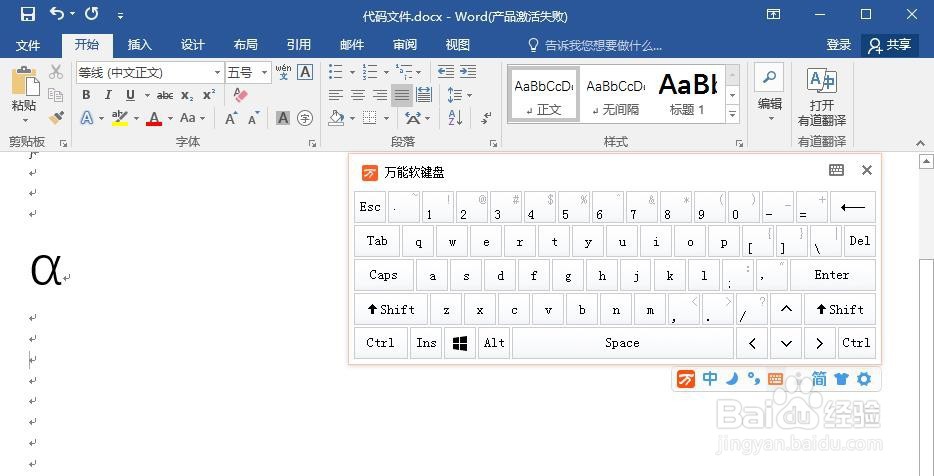Screen dimensions: 934x476
Task: Click the borders icon
Action: click(x=370, y=118)
